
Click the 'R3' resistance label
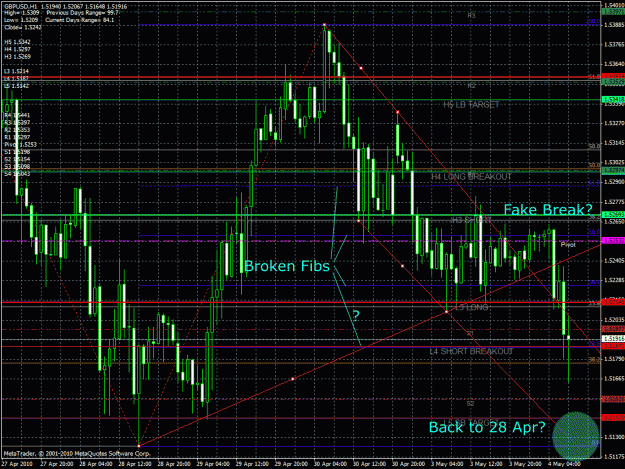pyautogui.click(x=472, y=16)
